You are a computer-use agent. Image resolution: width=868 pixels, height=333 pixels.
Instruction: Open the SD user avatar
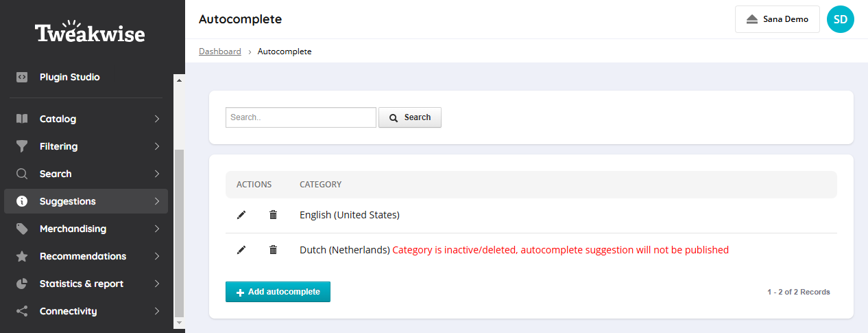(x=841, y=19)
